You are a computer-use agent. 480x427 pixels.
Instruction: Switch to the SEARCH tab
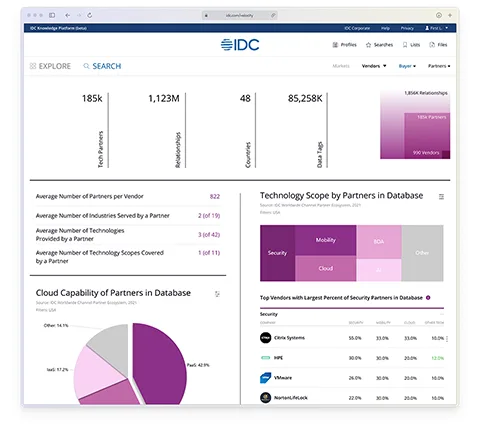(x=102, y=66)
